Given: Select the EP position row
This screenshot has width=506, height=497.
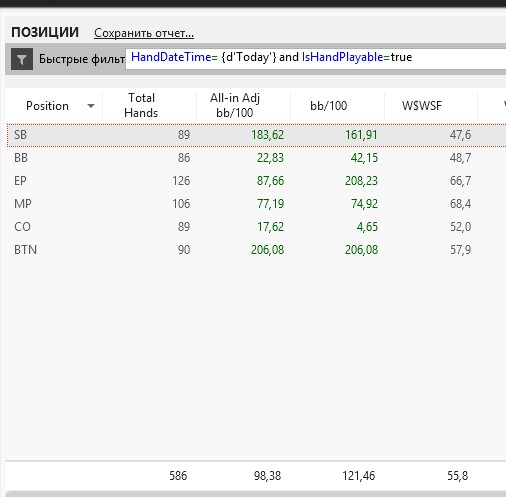Looking at the screenshot, I should pyautogui.click(x=256, y=181).
